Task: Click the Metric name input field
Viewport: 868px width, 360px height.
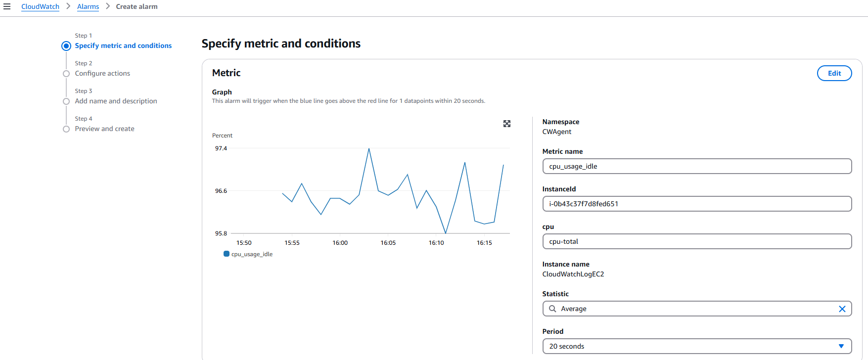Action: 696,167
